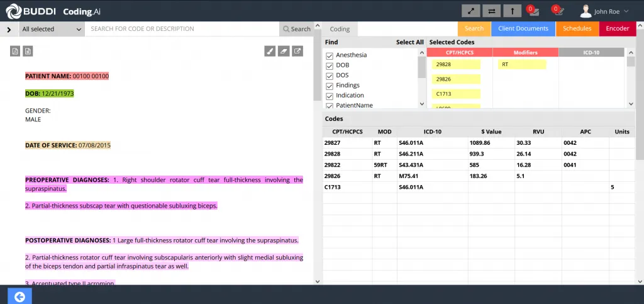The height and width of the screenshot is (304, 644).
Task: Click the PDF document icon
Action: (x=16, y=51)
